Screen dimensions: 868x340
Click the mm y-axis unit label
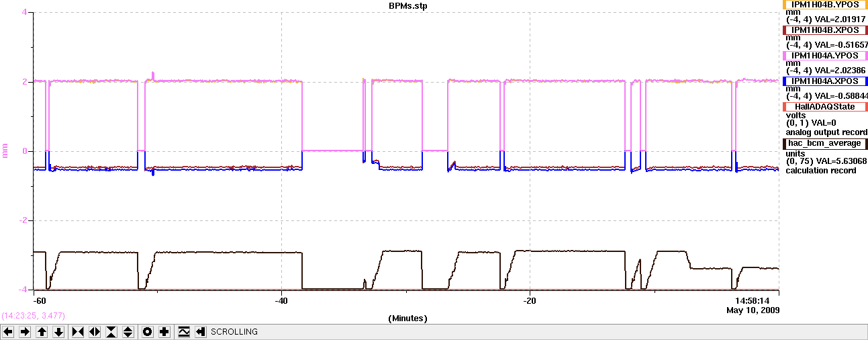6,151
